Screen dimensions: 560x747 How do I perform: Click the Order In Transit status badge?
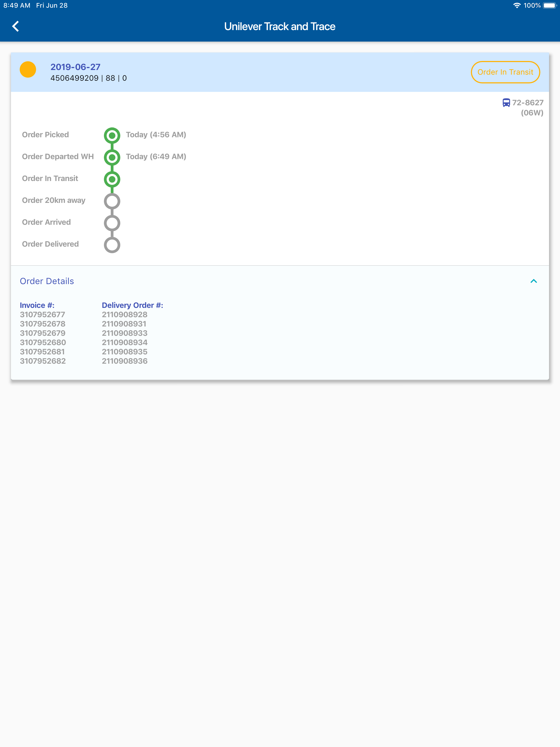[x=505, y=72]
